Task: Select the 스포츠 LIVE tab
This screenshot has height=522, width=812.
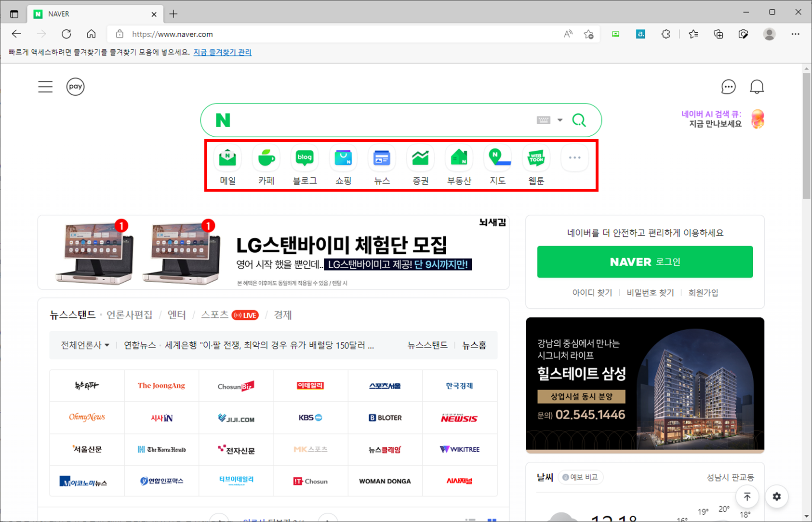Action: point(229,315)
